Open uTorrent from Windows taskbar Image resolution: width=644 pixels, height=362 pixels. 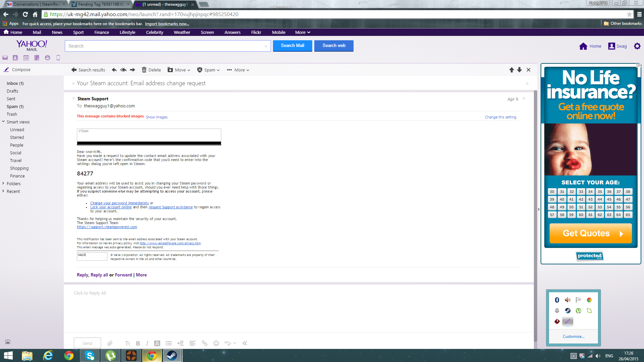point(110,356)
